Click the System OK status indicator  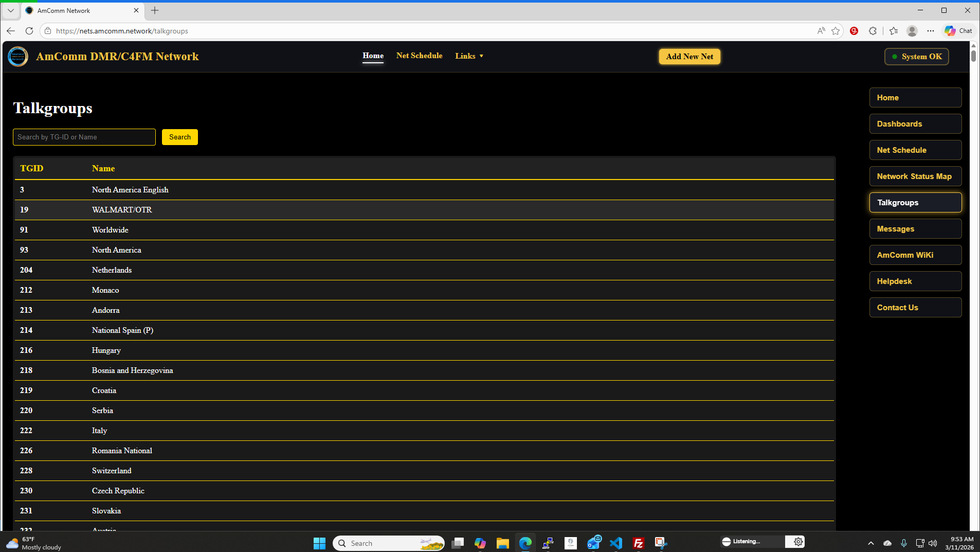tap(916, 57)
